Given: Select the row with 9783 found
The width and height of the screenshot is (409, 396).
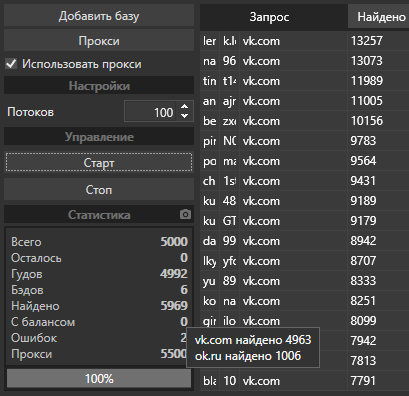Looking at the screenshot, I should [x=304, y=141].
